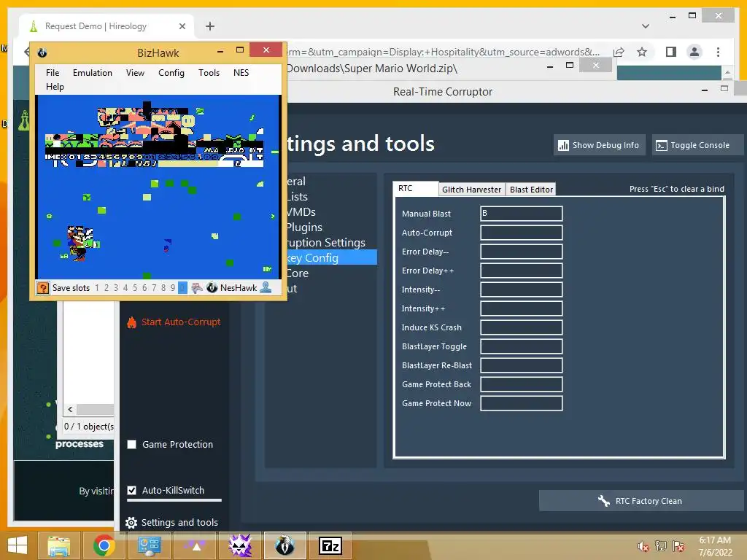This screenshot has width=747, height=560.
Task: Bookmark page with Chrome star icon
Action: (x=642, y=52)
